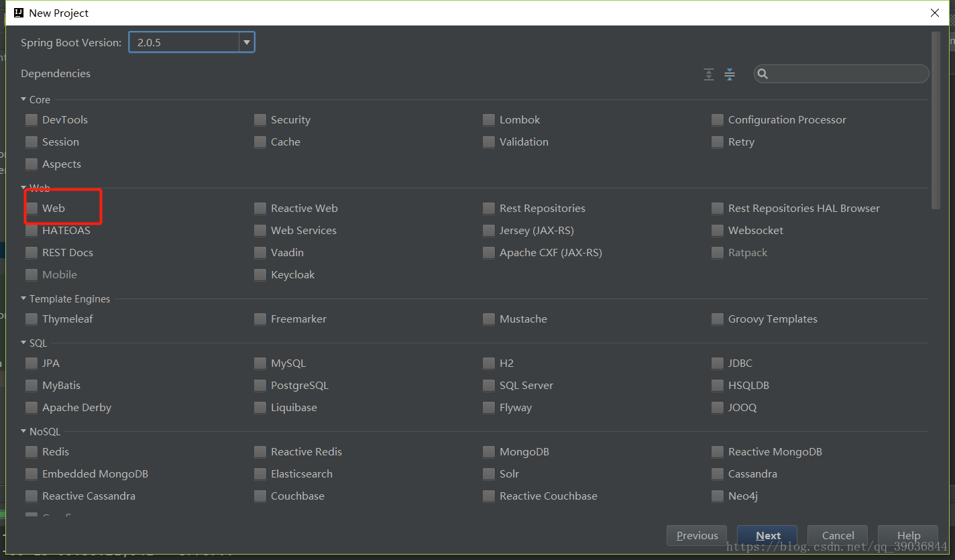This screenshot has width=955, height=560.
Task: Check the Session checkbox
Action: tap(32, 142)
